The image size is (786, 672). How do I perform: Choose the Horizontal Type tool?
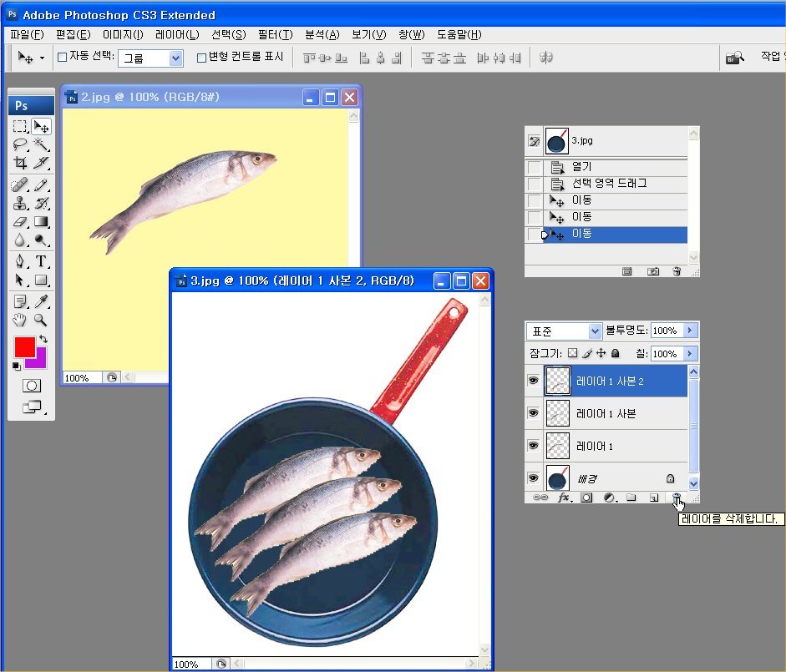[x=41, y=261]
